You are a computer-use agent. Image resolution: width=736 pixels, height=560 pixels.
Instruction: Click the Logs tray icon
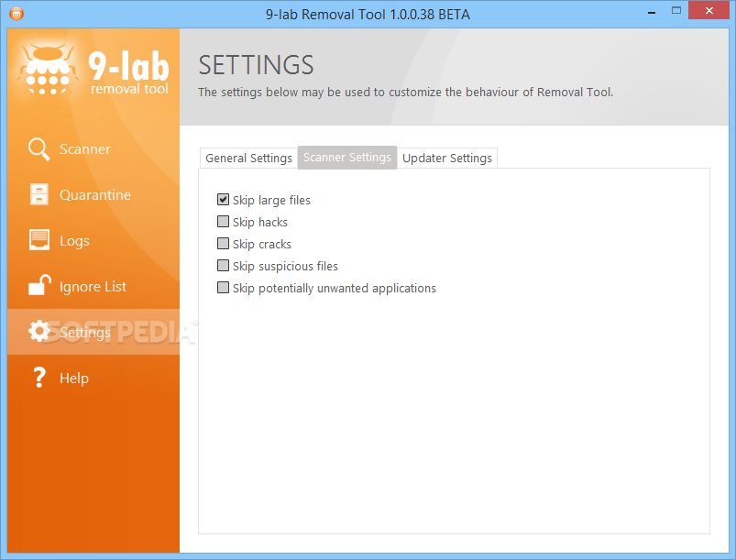coord(39,240)
